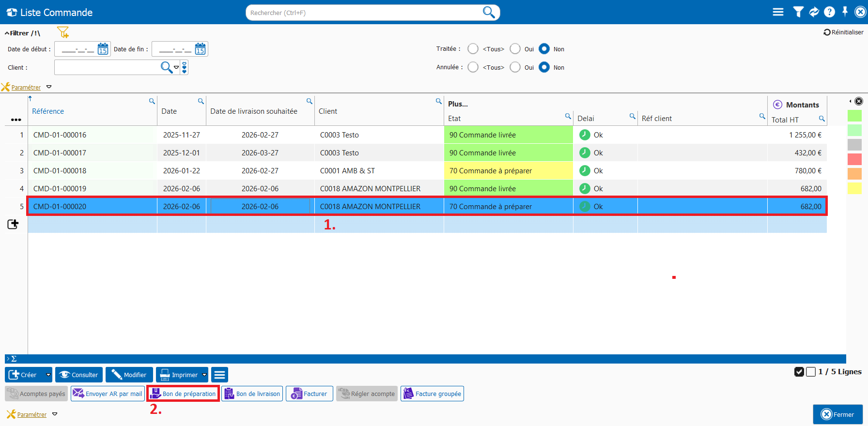
Task: Select the red color swatch on right
Action: (854, 159)
